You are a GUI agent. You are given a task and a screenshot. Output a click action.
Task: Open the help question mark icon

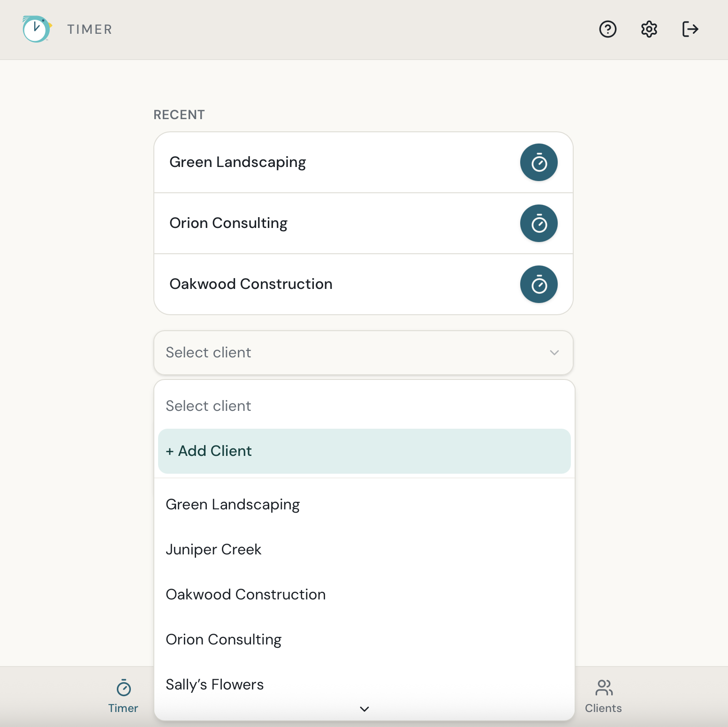(x=607, y=29)
